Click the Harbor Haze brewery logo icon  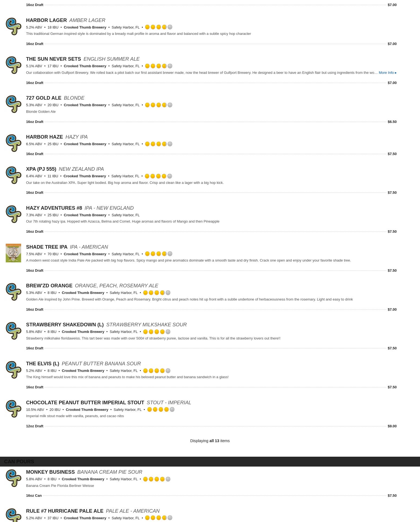[13, 143]
